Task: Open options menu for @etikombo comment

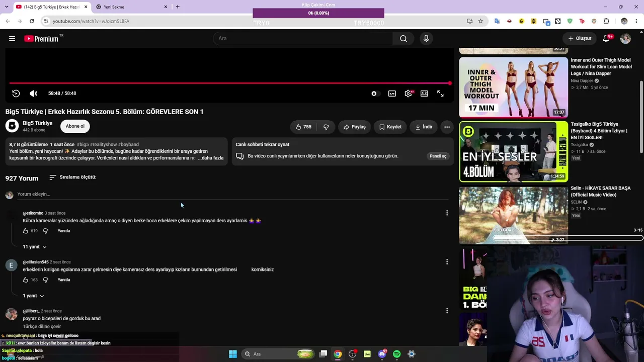Action: coord(447,213)
